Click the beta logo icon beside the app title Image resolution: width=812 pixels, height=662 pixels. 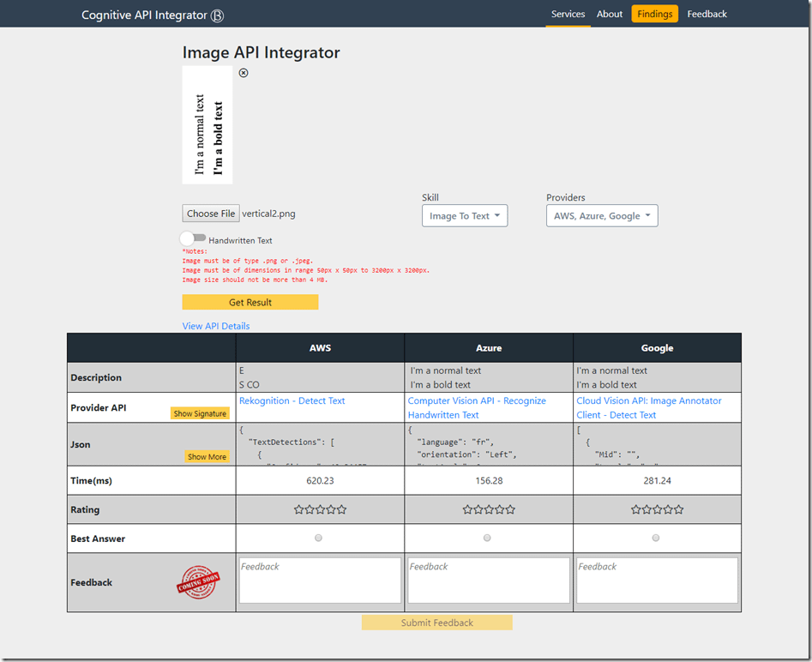pos(218,15)
